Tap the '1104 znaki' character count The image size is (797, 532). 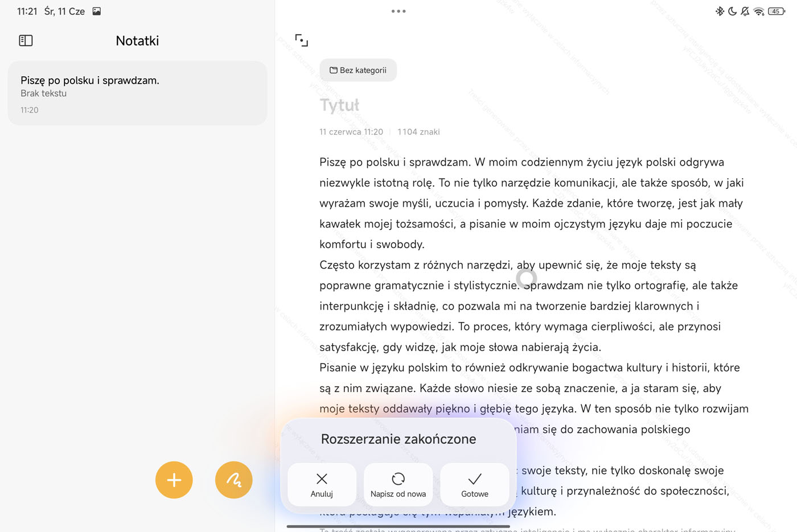pyautogui.click(x=418, y=131)
